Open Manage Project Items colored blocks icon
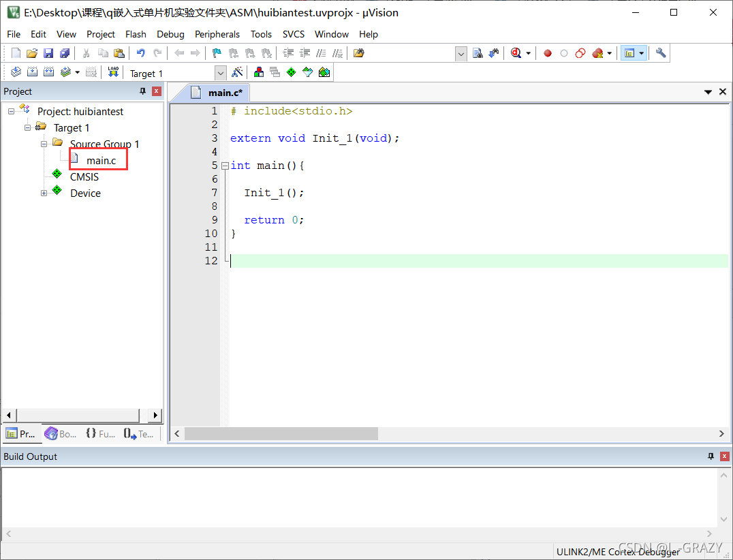Screen dimensions: 733x560 tap(258, 72)
